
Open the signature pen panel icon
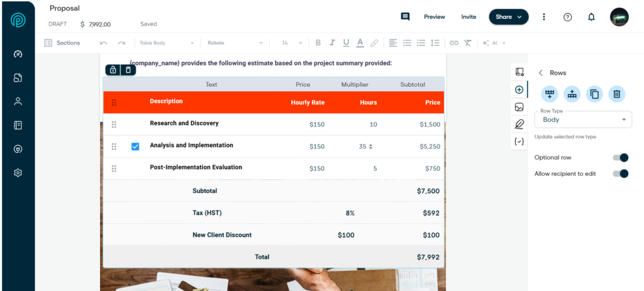519,124
